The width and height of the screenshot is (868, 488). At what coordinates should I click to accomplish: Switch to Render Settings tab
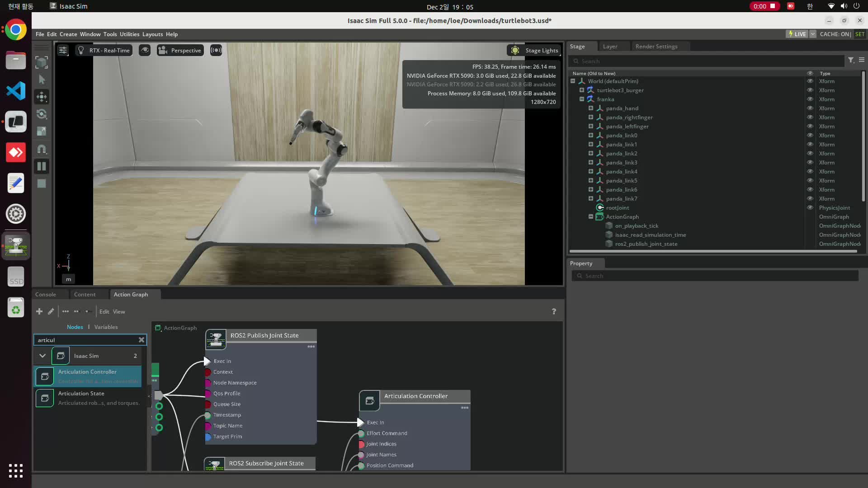tap(656, 46)
